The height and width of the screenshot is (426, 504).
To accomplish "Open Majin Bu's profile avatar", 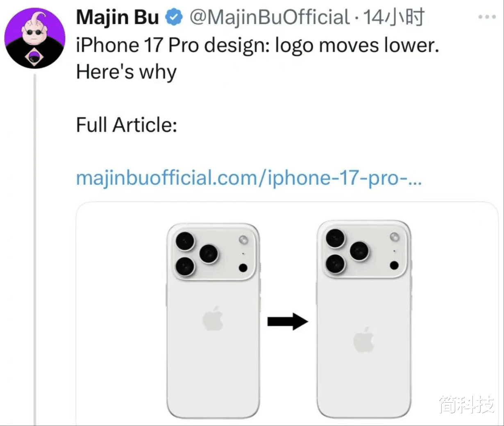I will (35, 38).
